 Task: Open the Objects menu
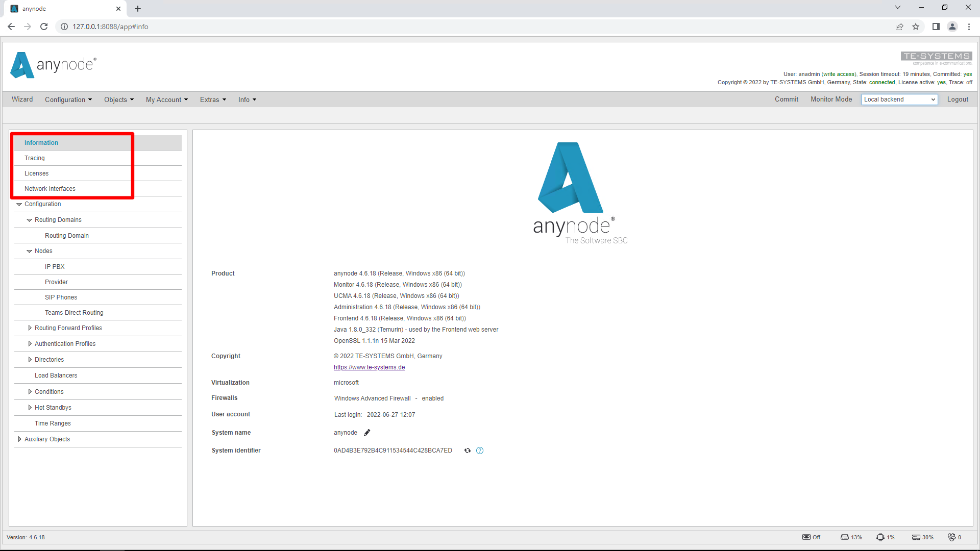[x=119, y=99]
